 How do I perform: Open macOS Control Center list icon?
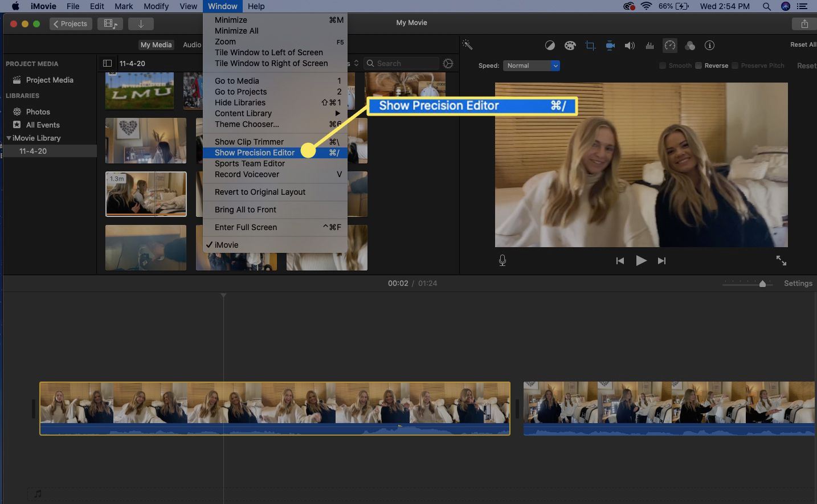tap(803, 6)
